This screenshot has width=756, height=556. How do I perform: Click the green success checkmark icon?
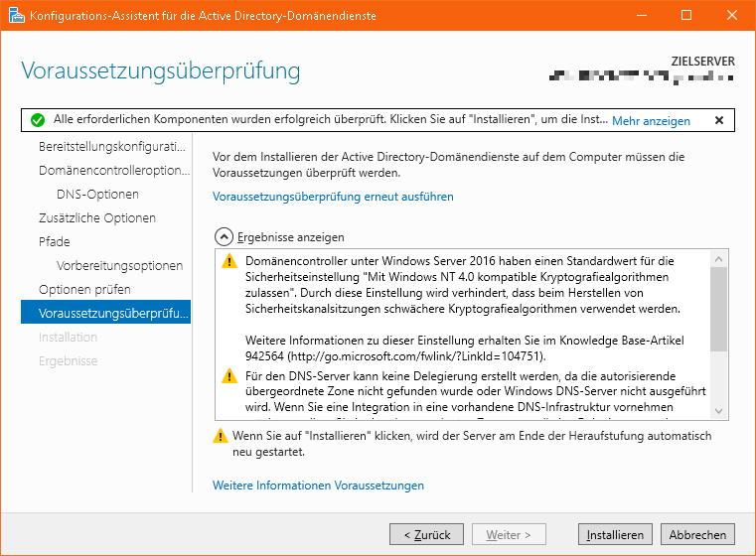pos(38,120)
